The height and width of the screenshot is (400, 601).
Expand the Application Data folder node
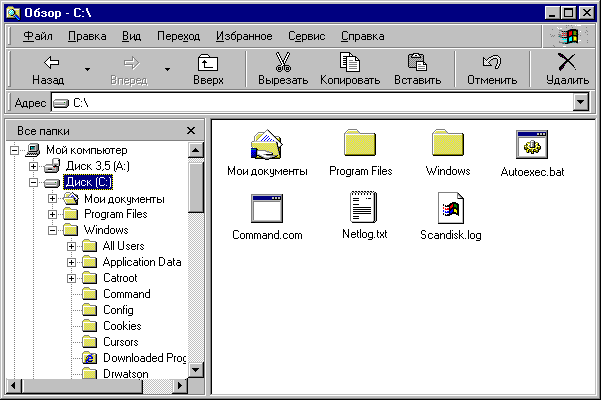pyautogui.click(x=71, y=262)
